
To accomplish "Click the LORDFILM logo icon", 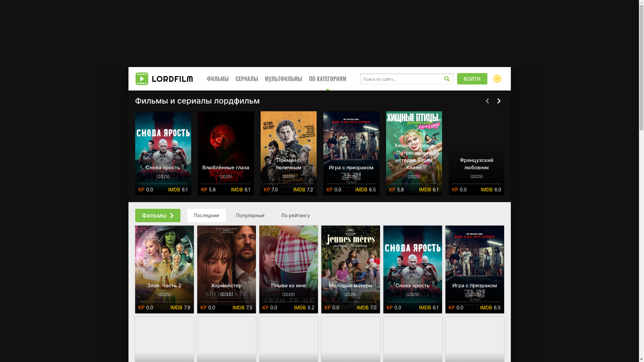I will pos(142,79).
